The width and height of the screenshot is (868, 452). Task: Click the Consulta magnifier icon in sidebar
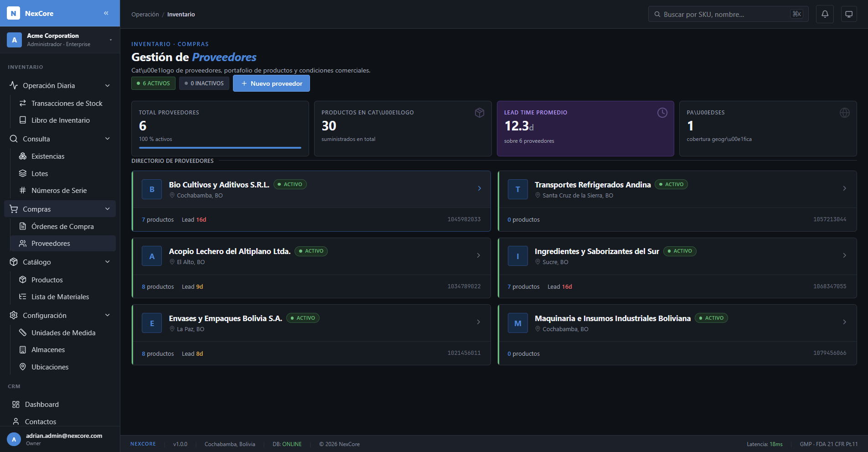tap(14, 139)
